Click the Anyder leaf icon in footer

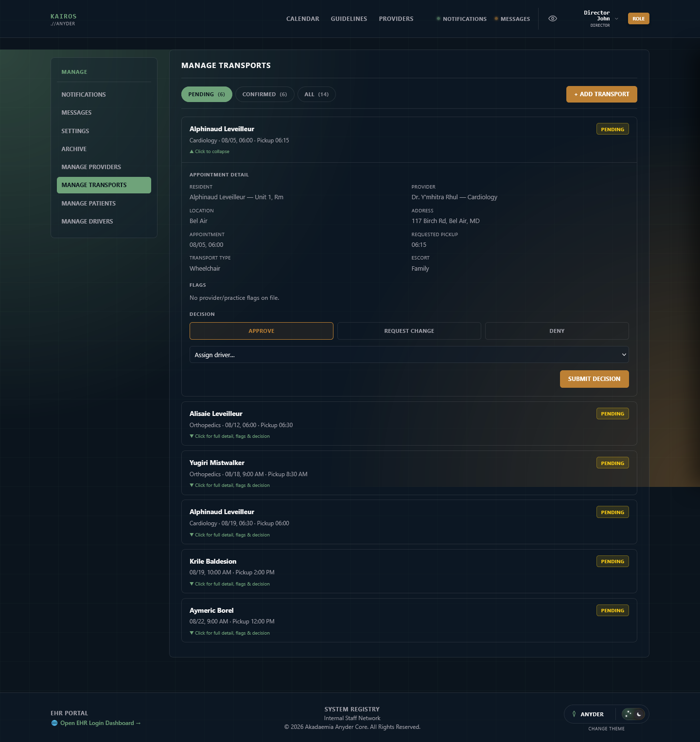[574, 714]
